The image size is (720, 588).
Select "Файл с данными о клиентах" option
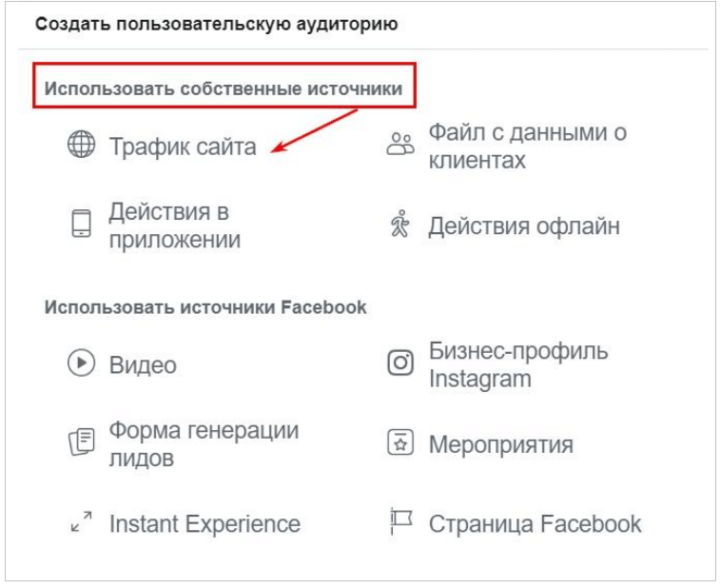point(527,146)
